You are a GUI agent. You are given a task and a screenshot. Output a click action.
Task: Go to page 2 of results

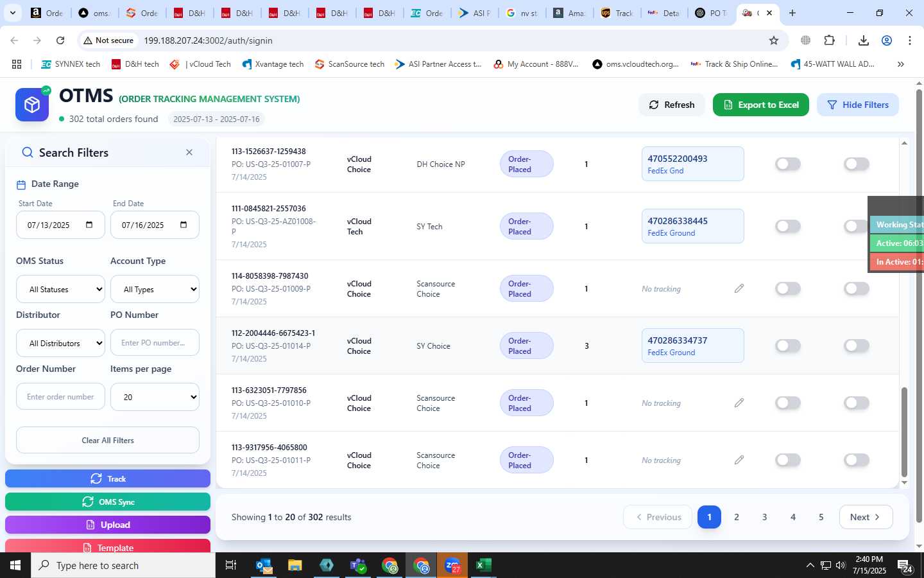coord(737,517)
